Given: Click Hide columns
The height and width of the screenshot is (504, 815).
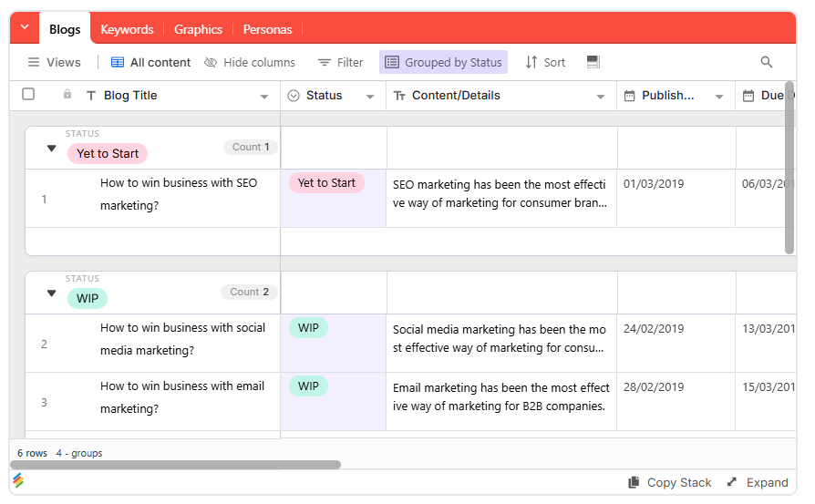Looking at the screenshot, I should pos(250,62).
